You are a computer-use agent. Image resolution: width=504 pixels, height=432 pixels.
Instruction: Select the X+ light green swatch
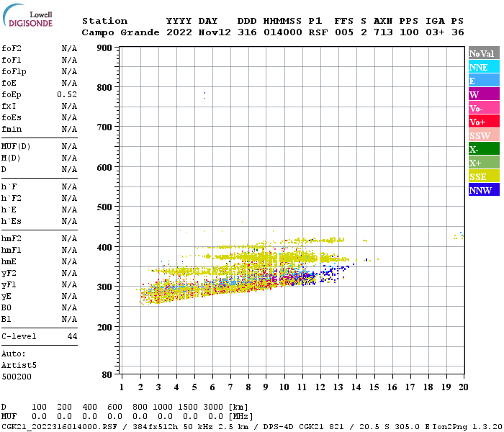(x=484, y=162)
